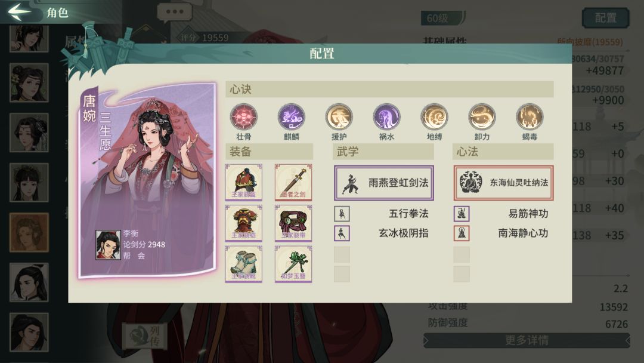The height and width of the screenshot is (363, 644).
Task: Select the main martial art 雨燕登虹剑法
Action: click(384, 183)
